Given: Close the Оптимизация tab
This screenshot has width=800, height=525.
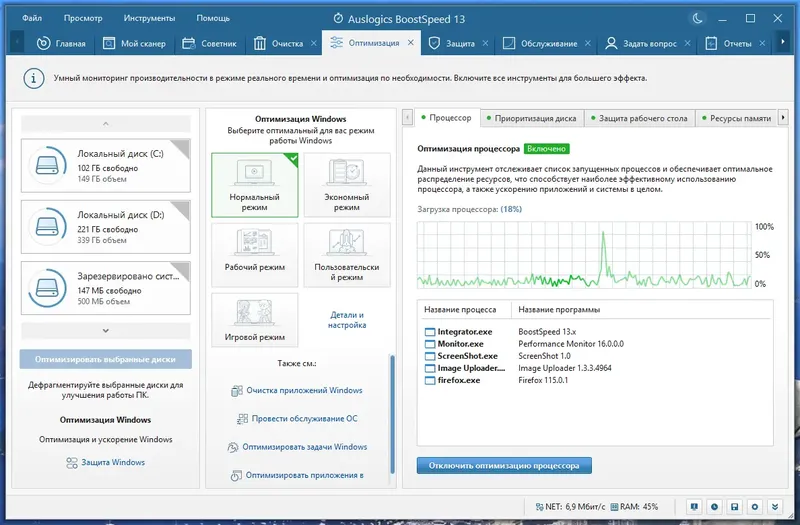Looking at the screenshot, I should coord(411,43).
